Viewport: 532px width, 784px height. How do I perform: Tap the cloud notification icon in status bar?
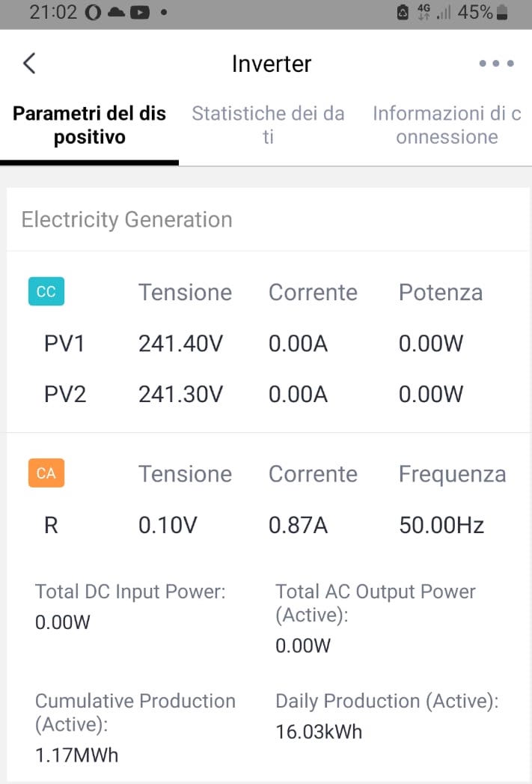pyautogui.click(x=116, y=13)
